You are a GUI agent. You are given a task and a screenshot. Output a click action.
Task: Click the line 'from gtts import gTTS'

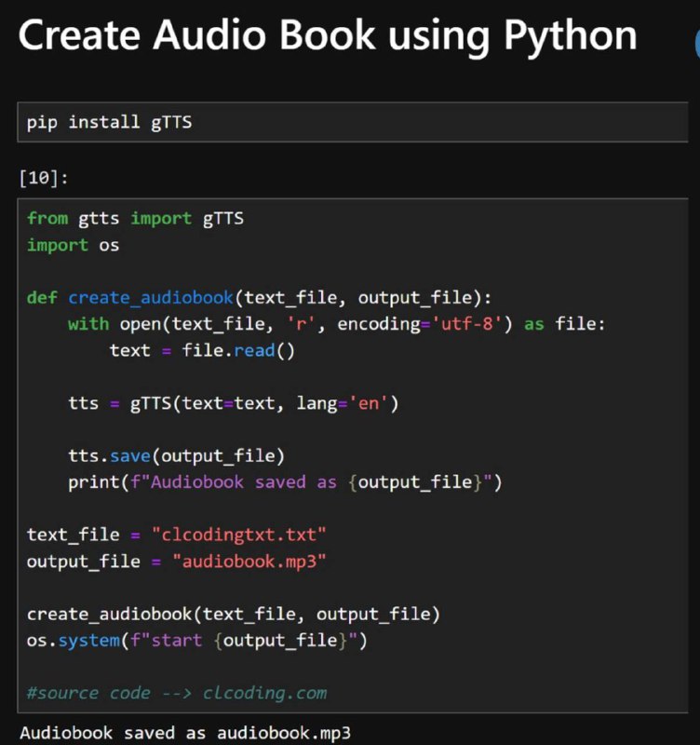pyautogui.click(x=135, y=218)
